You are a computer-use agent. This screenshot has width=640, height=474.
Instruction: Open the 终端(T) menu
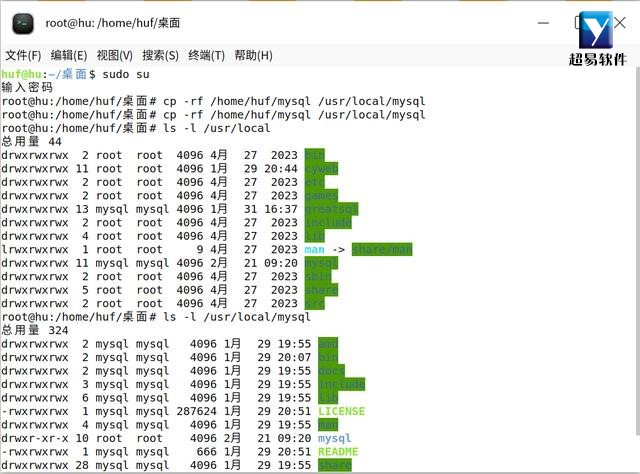[207, 56]
